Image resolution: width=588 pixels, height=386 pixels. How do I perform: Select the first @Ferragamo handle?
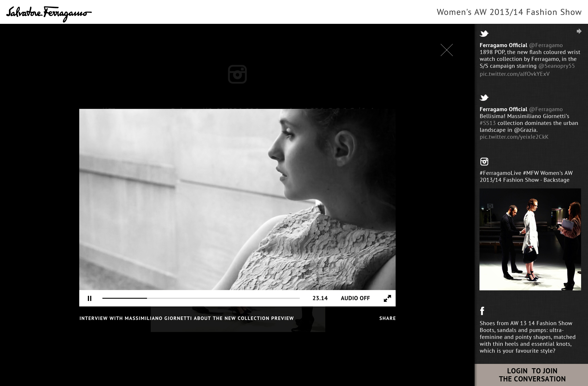(546, 45)
